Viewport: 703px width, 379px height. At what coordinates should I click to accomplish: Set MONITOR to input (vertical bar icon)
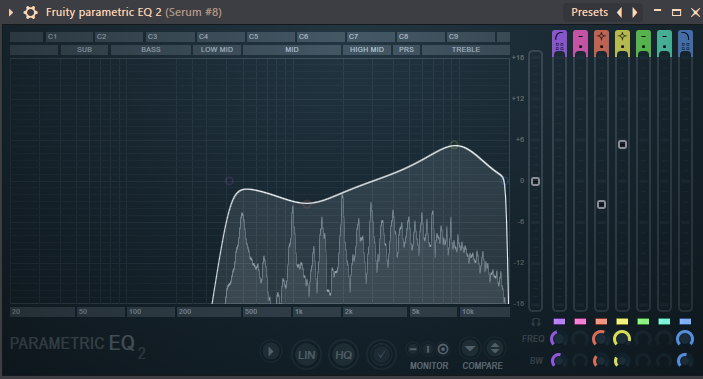428,349
